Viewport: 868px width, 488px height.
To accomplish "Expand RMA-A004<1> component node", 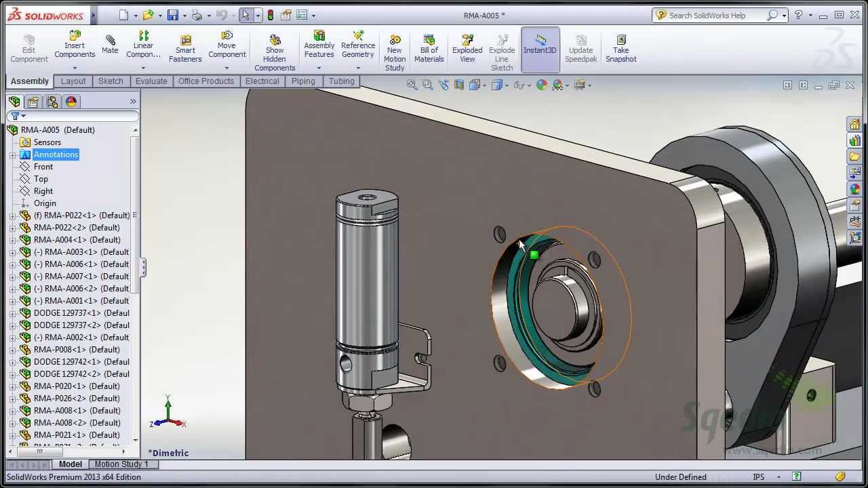I will [12, 241].
